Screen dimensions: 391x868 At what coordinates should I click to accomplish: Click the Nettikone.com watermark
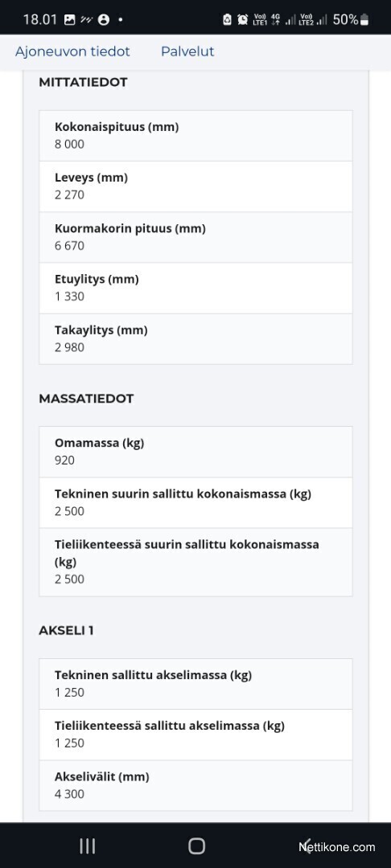(x=337, y=847)
